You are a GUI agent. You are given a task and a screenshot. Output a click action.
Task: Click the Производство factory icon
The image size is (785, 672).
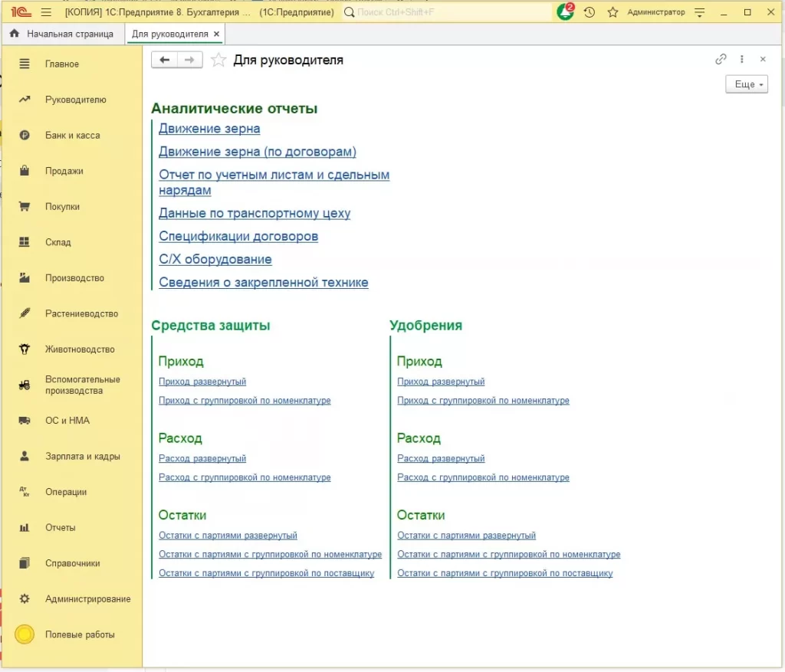click(24, 277)
